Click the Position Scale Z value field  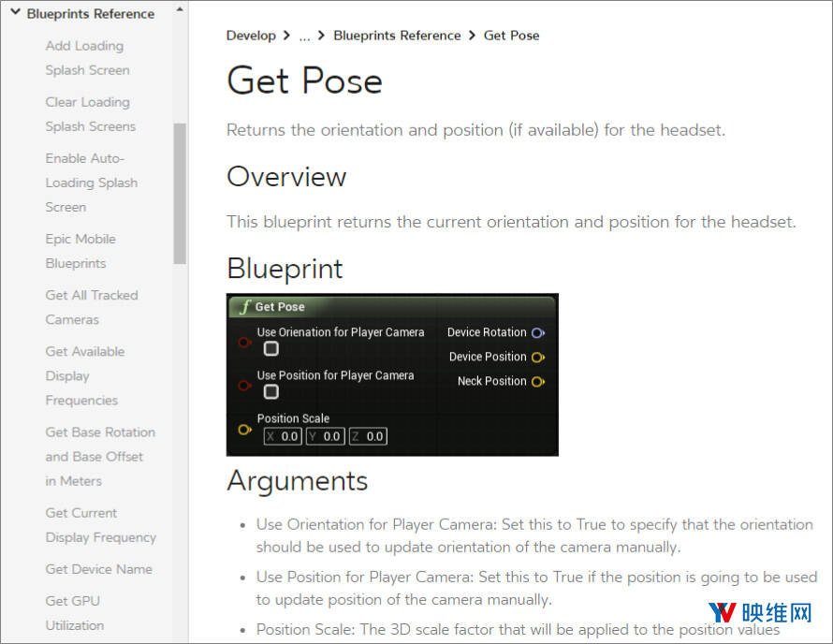[x=368, y=436]
